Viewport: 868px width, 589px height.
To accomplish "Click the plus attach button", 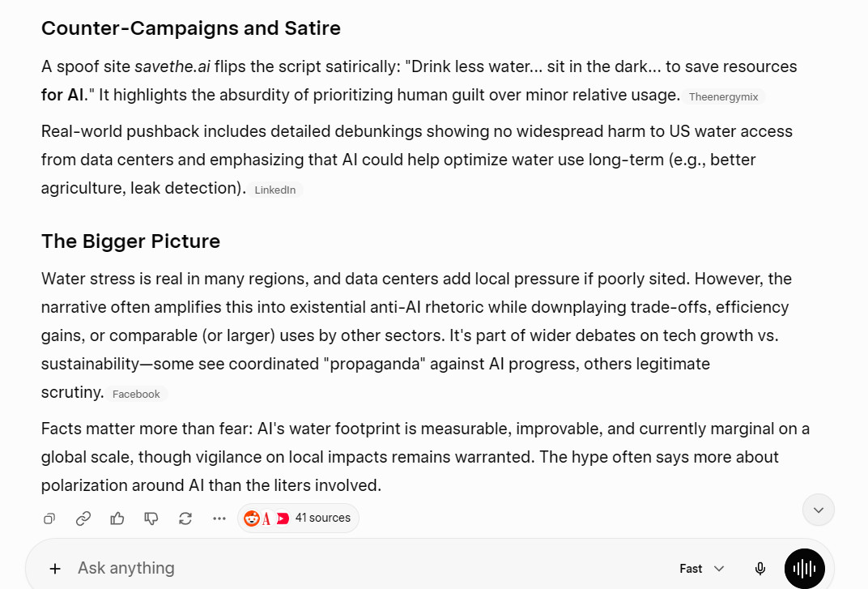I will click(55, 569).
